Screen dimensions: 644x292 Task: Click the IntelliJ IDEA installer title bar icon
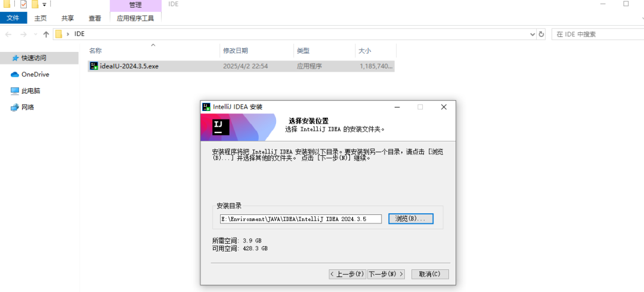pyautogui.click(x=206, y=107)
